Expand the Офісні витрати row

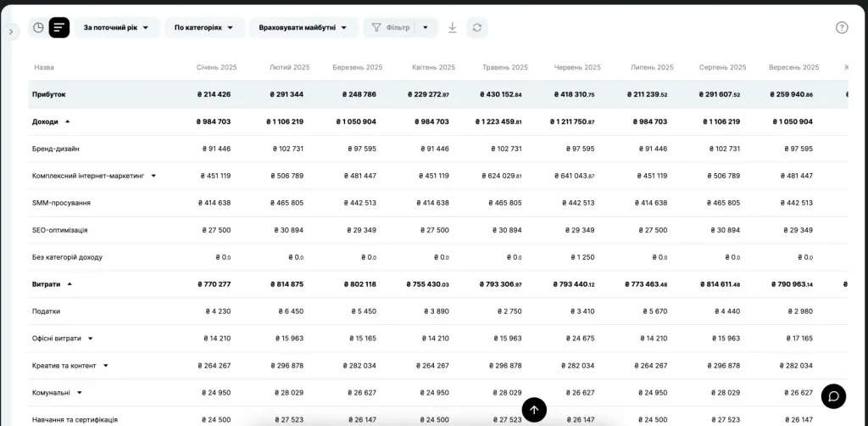click(x=90, y=339)
